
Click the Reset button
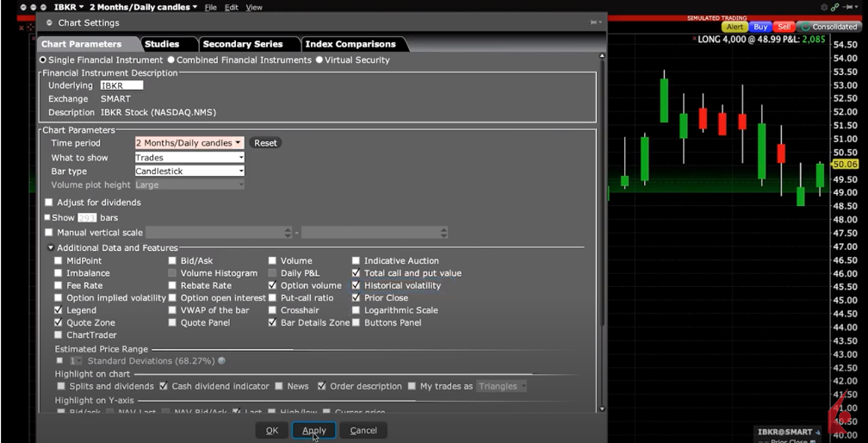(x=265, y=143)
